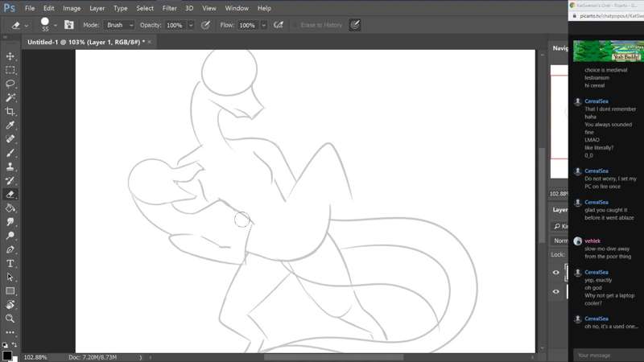Select the Crop tool
Image resolution: width=644 pixels, height=362 pixels.
tap(10, 112)
